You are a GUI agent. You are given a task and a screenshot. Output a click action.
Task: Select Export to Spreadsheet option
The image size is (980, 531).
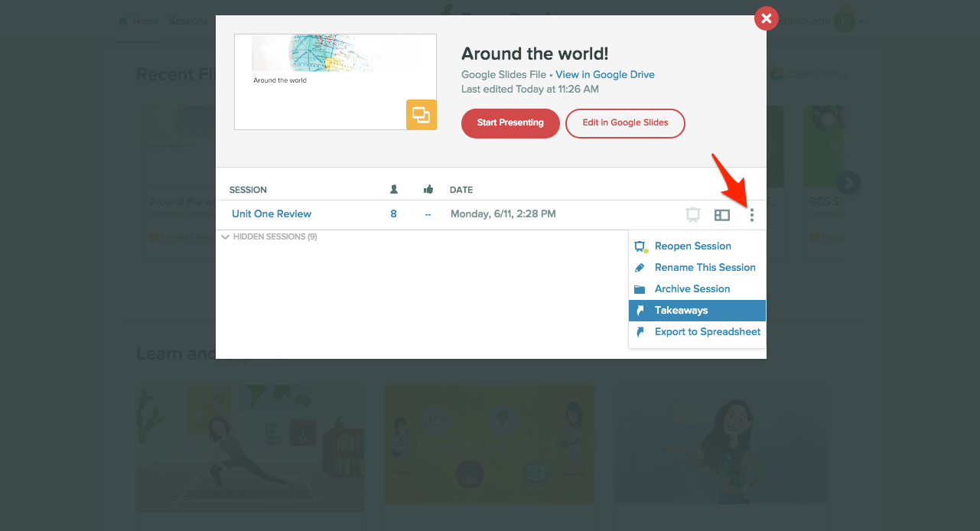pyautogui.click(x=697, y=332)
